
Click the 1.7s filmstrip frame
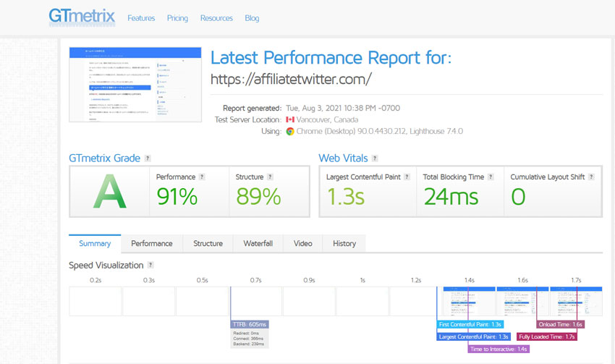click(576, 301)
